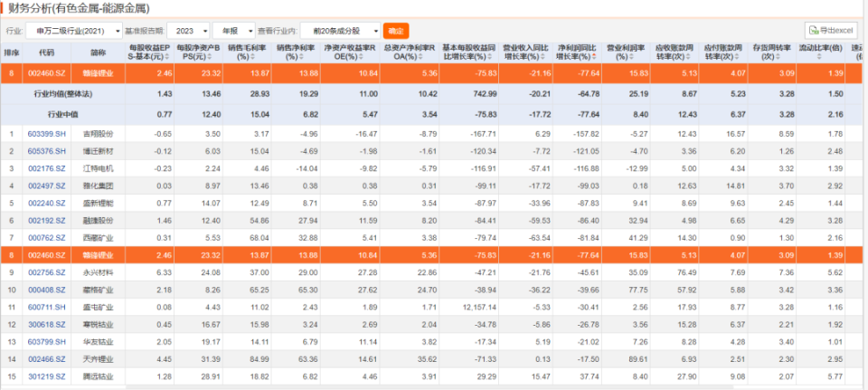Sort by 净利润同比增长率(%) column
868x390 pixels.
pyautogui.click(x=576, y=52)
